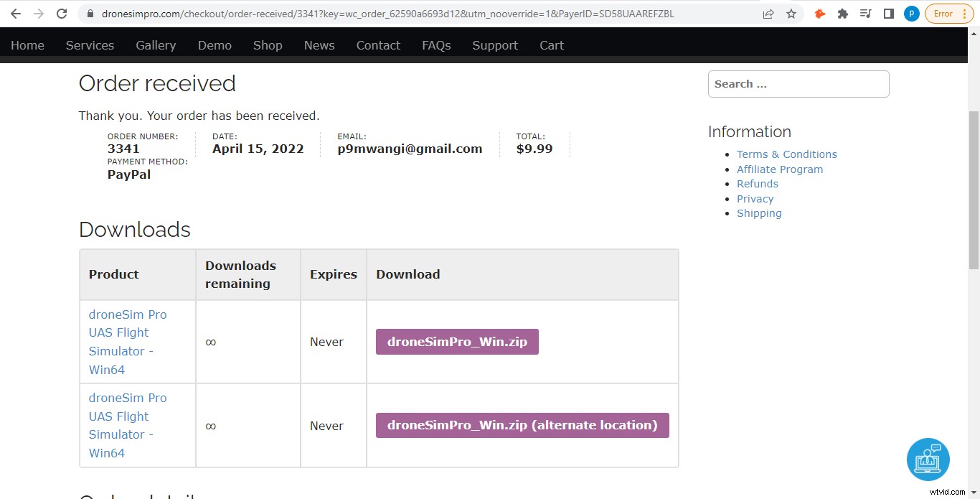Open the Terms & Conditions link
Screen dimensions: 980x499
coord(786,154)
